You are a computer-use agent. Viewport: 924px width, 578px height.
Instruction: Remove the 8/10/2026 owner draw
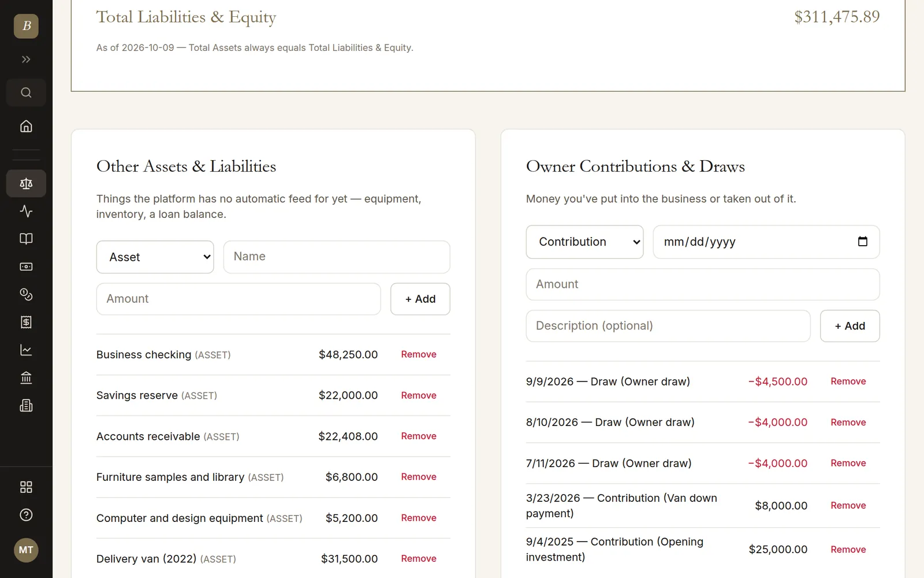click(848, 423)
